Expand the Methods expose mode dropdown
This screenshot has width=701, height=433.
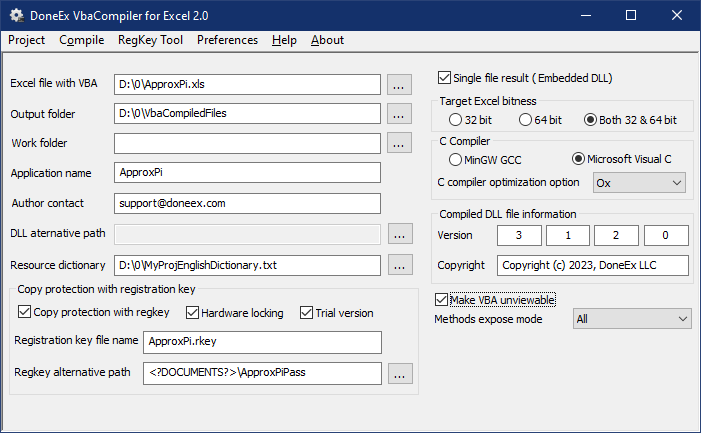(632, 319)
